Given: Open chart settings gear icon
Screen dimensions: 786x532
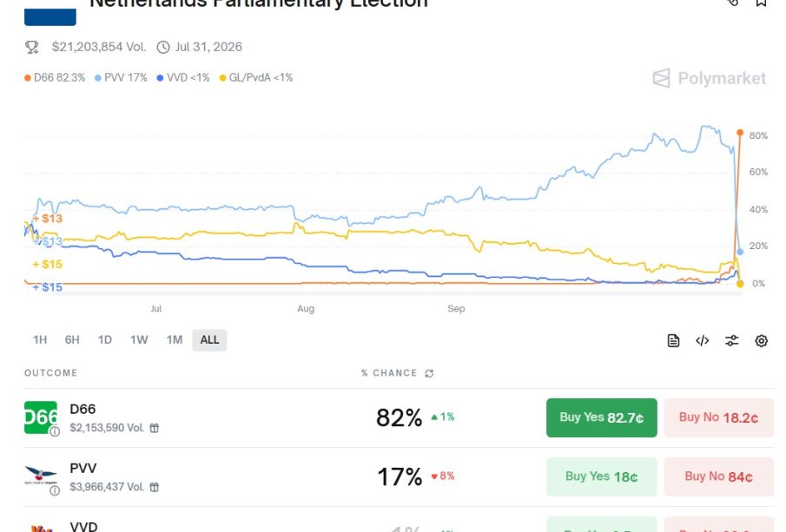Looking at the screenshot, I should click(762, 341).
